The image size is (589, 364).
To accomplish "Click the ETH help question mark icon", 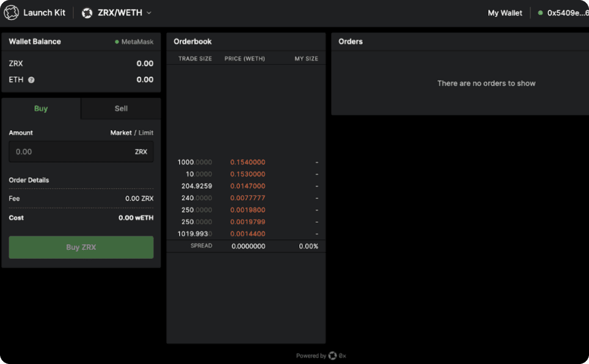I will (x=31, y=80).
